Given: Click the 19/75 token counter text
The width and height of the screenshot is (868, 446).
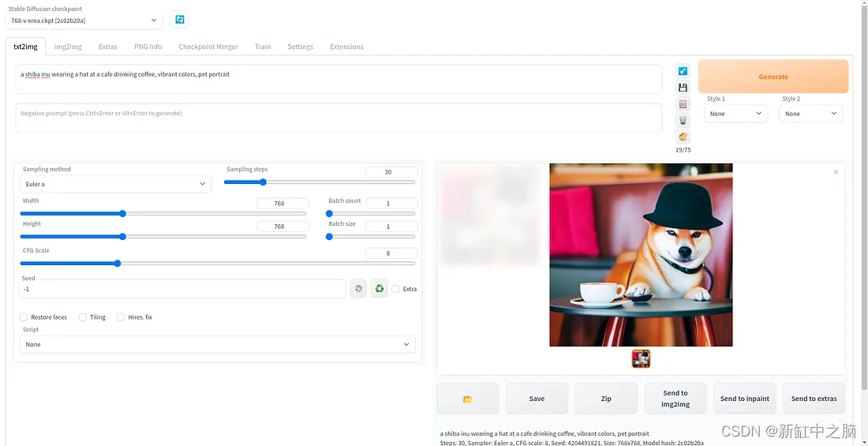Looking at the screenshot, I should (683, 150).
